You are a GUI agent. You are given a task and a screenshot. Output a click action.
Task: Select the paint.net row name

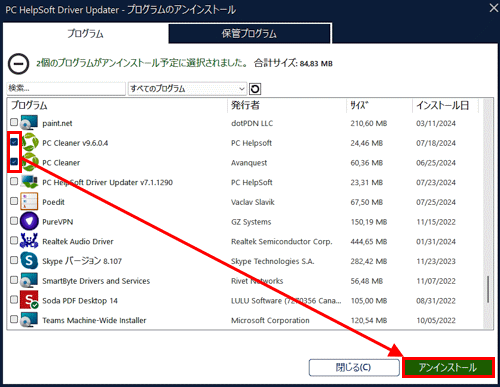(57, 123)
